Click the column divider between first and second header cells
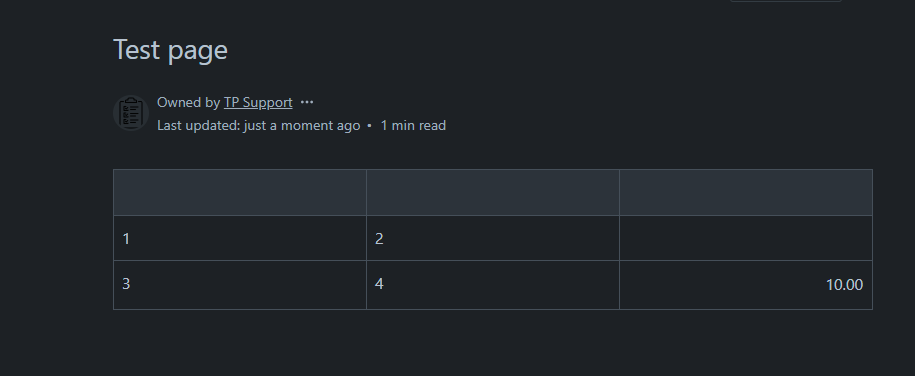915x376 pixels. (x=366, y=193)
